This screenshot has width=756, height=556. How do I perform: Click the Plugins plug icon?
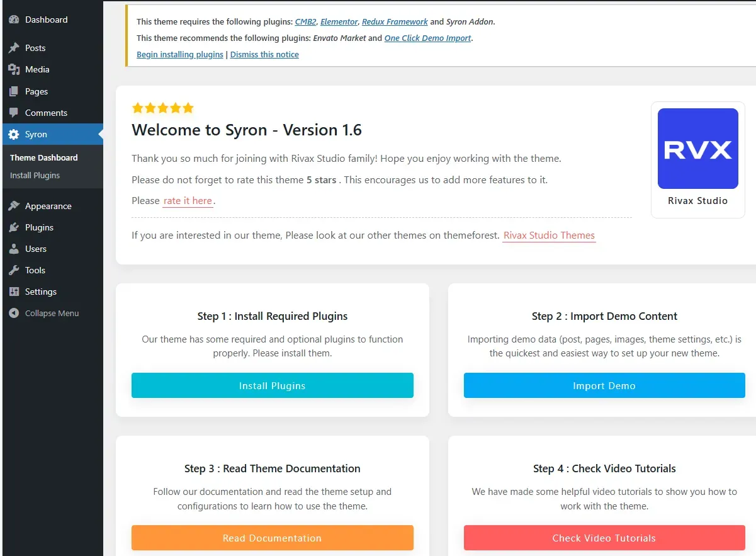pyautogui.click(x=14, y=227)
